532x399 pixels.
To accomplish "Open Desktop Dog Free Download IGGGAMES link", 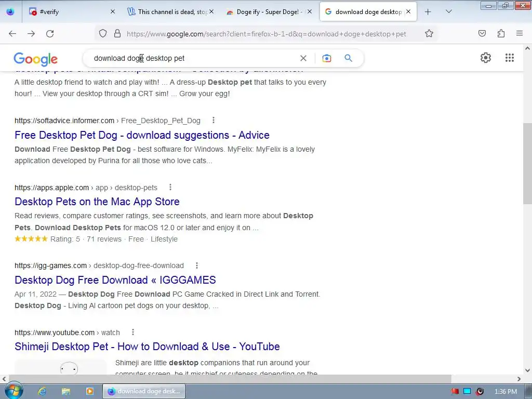I will click(115, 280).
